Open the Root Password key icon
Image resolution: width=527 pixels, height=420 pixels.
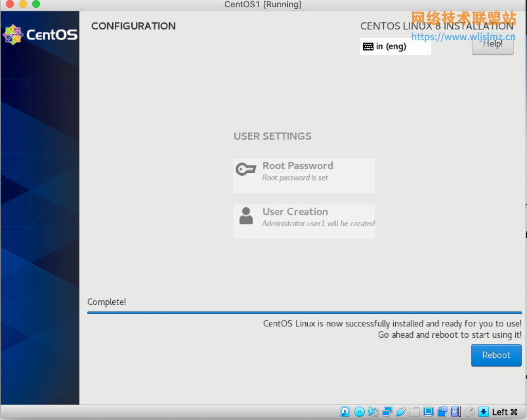click(246, 168)
